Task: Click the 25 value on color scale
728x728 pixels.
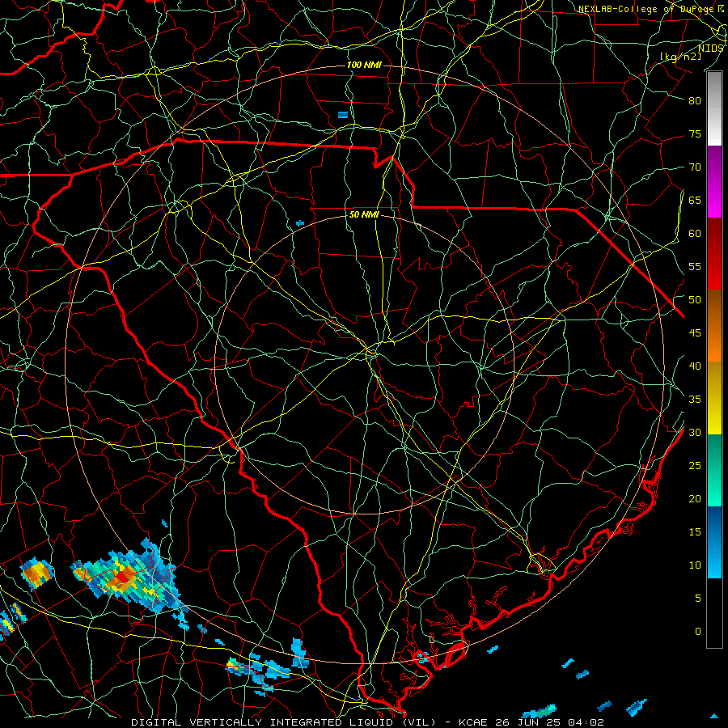Action: pyautogui.click(x=695, y=466)
